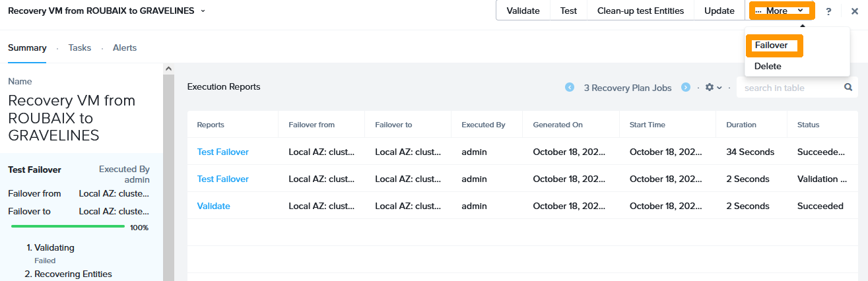Open the Validate execution report link
This screenshot has width=868, height=281.
tap(214, 206)
